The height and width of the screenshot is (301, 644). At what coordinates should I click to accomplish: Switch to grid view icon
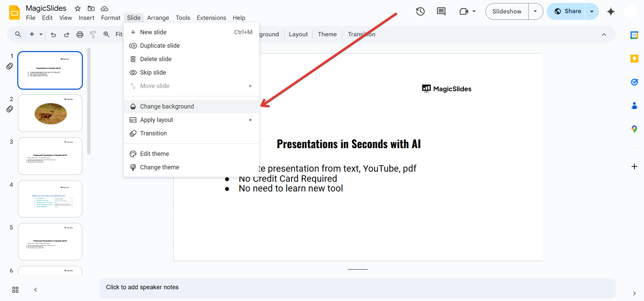(15, 290)
